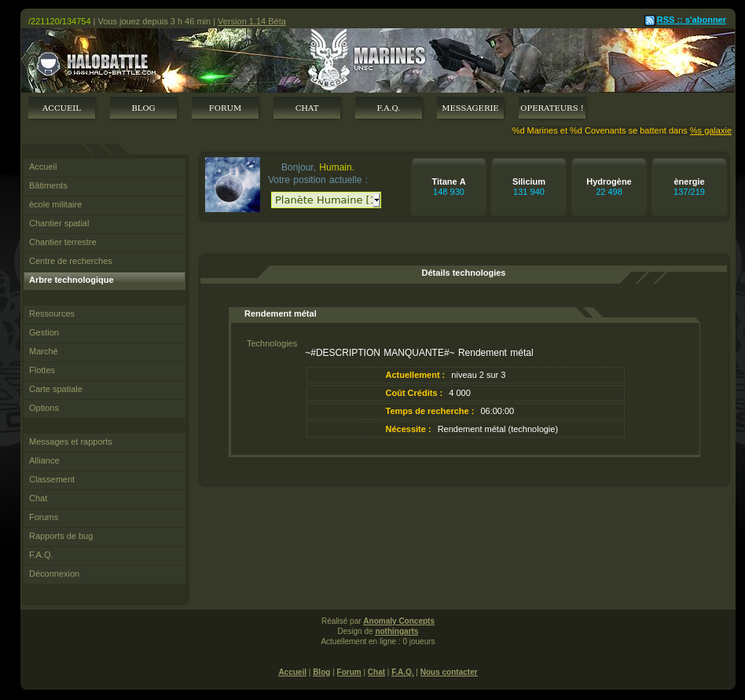The image size is (745, 700).
Task: Click the F.A.Q. footer link
Action: click(x=402, y=673)
